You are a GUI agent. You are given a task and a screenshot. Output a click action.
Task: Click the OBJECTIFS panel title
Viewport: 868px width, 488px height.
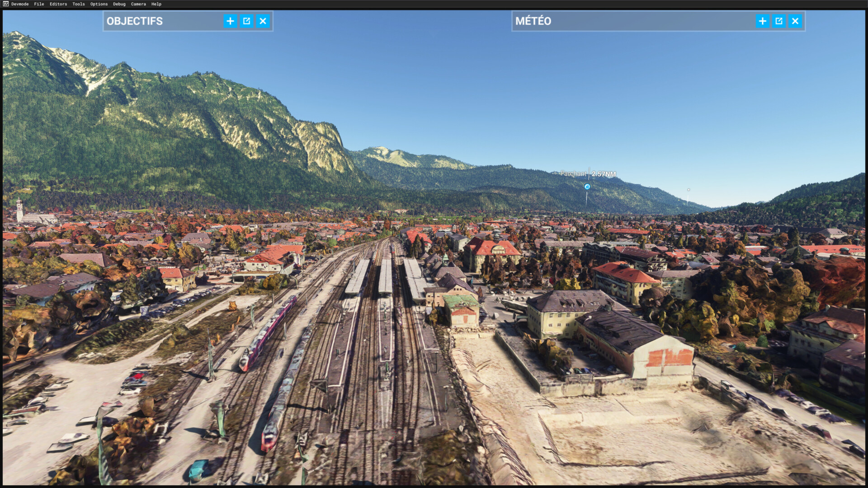pyautogui.click(x=135, y=21)
